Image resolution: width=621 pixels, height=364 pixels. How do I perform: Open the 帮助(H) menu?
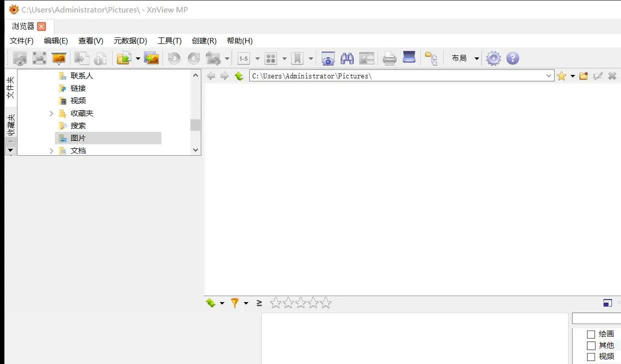point(240,41)
